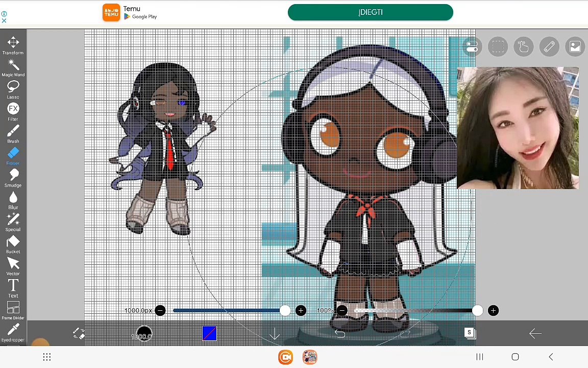Open Android recent apps button
Viewport: 588px width, 368px height.
pos(480,357)
